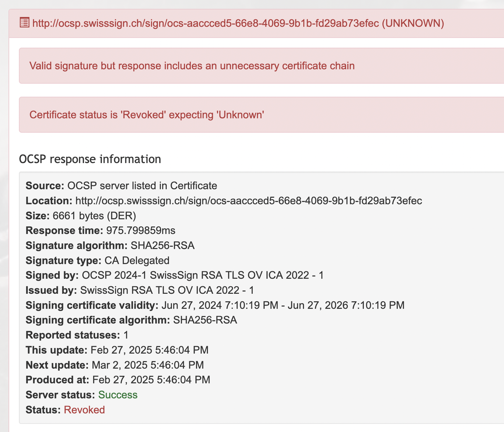This screenshot has width=504, height=432.
Task: Click the 6661 bytes (DER) size value
Action: coord(94,216)
